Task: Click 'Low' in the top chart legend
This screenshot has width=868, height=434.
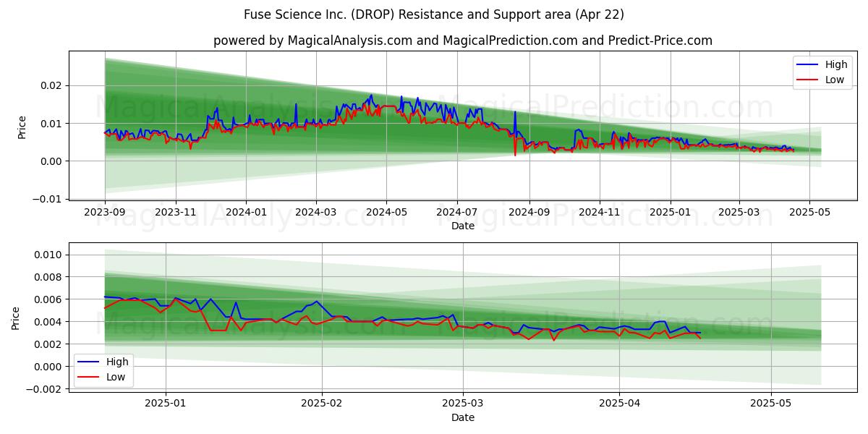Action: (x=835, y=80)
